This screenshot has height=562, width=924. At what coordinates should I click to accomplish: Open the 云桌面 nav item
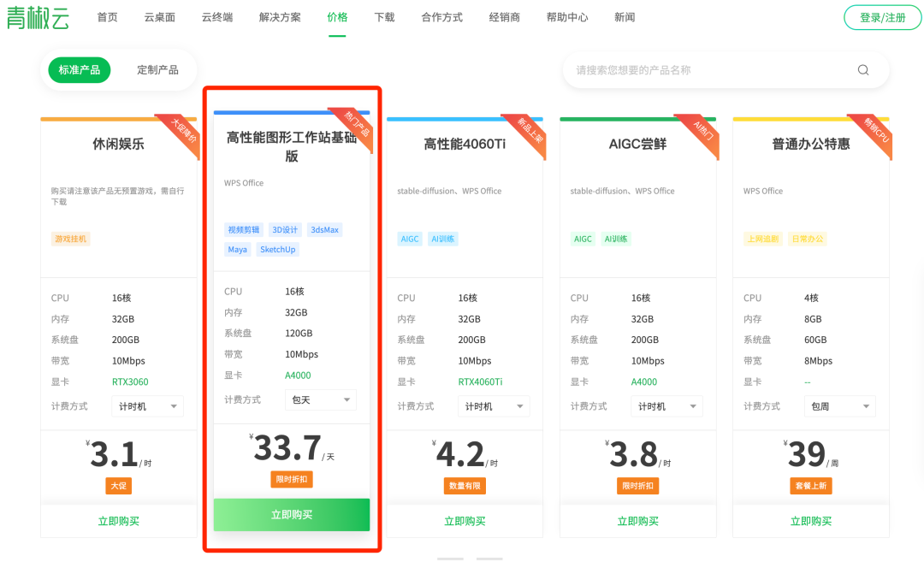point(160,17)
